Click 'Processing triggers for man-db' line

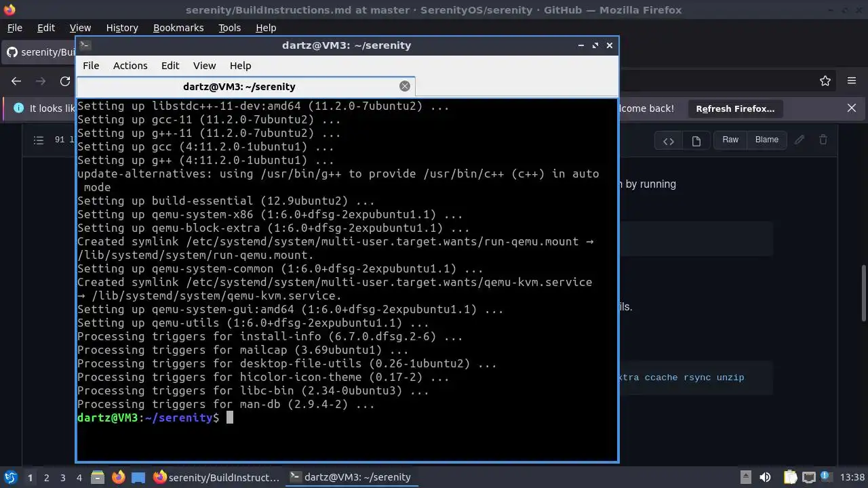pos(226,405)
